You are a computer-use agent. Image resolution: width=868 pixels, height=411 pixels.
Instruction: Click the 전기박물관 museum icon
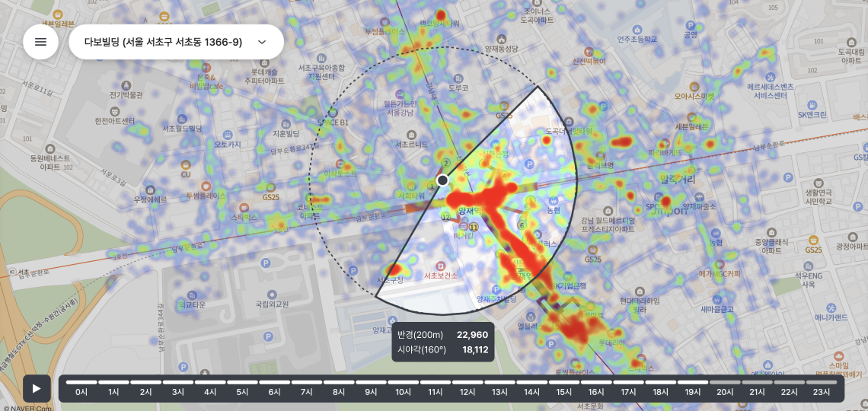pyautogui.click(x=126, y=84)
